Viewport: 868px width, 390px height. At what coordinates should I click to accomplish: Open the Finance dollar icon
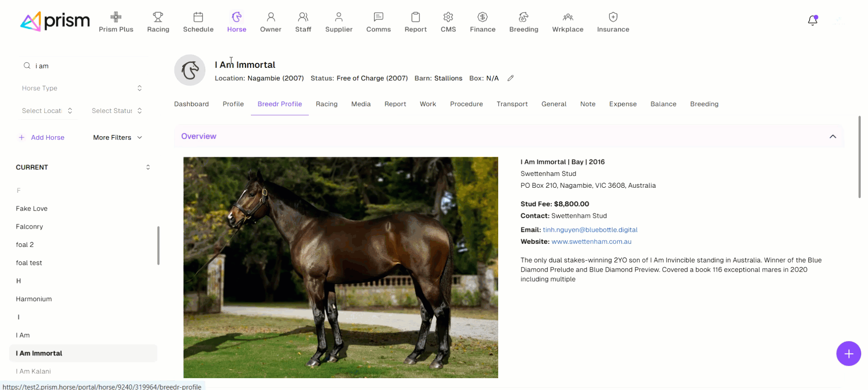482,17
